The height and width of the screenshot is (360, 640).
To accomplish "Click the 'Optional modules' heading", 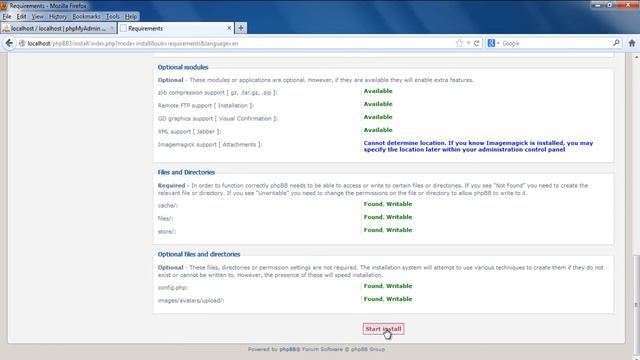I will 183,67.
